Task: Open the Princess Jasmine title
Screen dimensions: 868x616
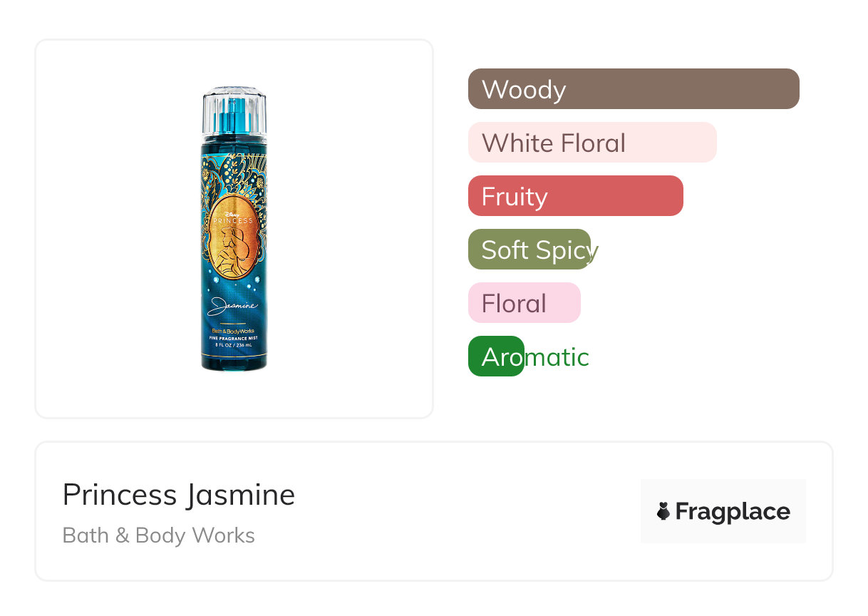Action: click(179, 495)
